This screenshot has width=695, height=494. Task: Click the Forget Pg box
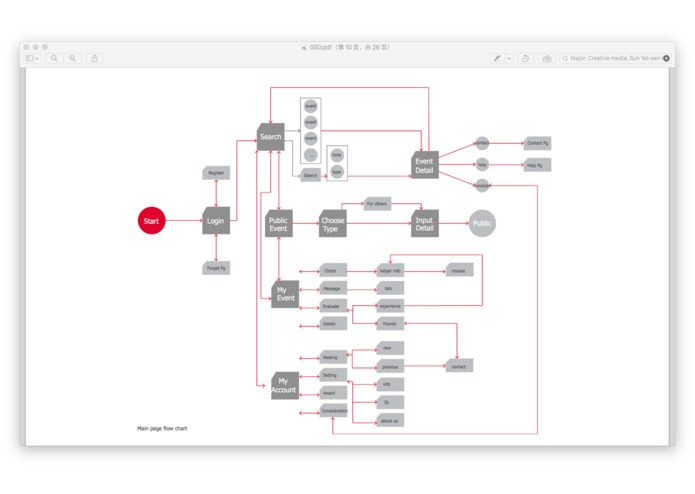click(216, 268)
